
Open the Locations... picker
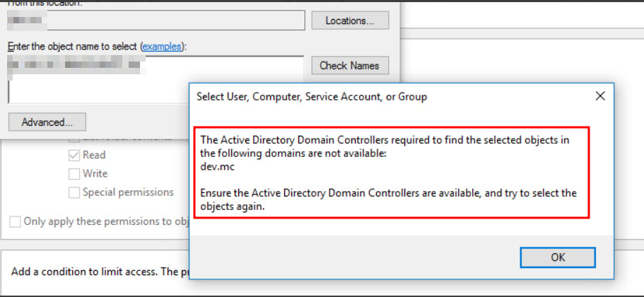[350, 21]
